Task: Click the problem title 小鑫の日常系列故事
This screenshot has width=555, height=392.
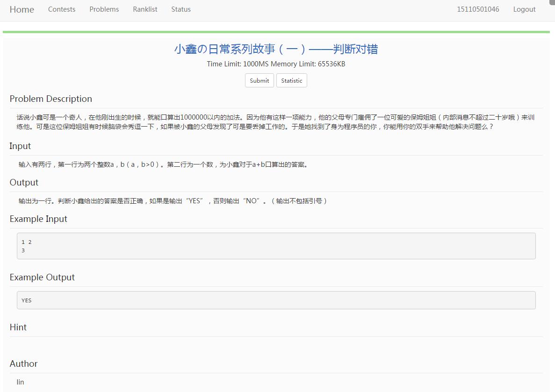Action: point(276,49)
